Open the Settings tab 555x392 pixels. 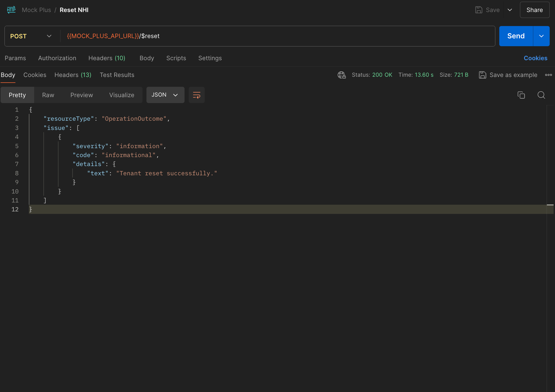(x=210, y=58)
